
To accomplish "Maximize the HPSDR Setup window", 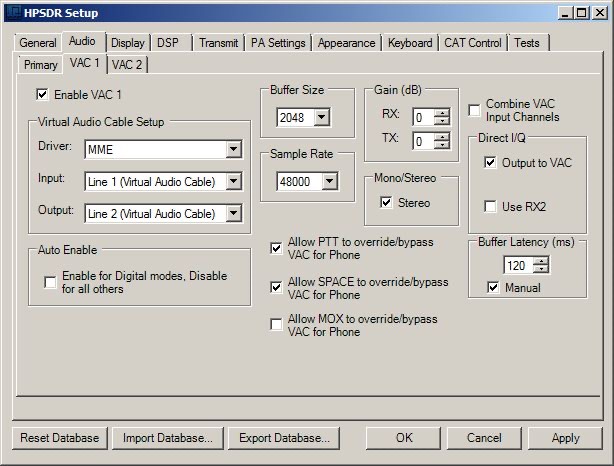I will click(582, 13).
